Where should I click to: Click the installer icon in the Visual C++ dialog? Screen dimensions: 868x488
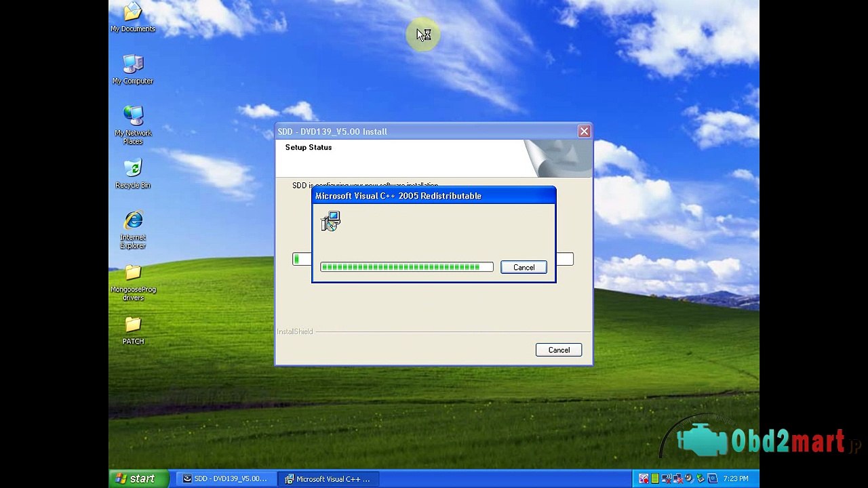tap(331, 221)
